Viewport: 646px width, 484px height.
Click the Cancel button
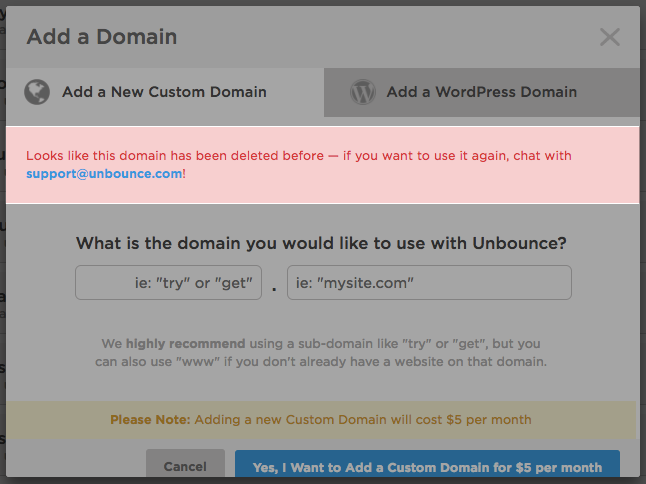pyautogui.click(x=185, y=465)
